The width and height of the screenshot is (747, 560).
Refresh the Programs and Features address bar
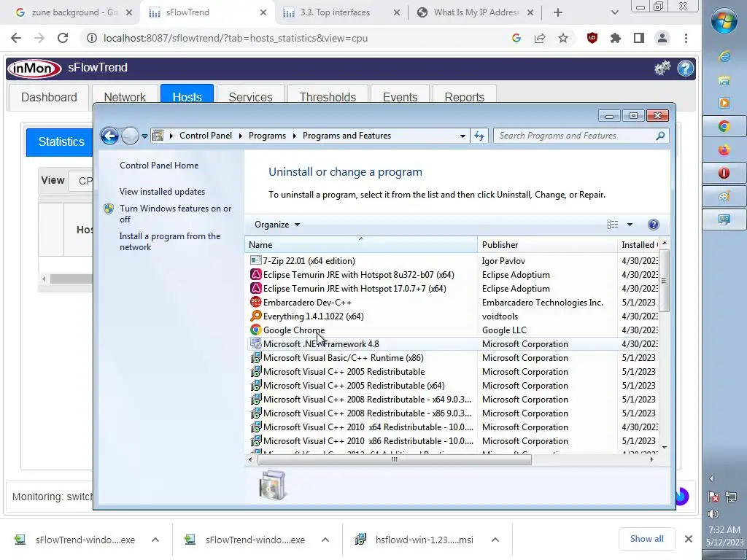click(479, 136)
